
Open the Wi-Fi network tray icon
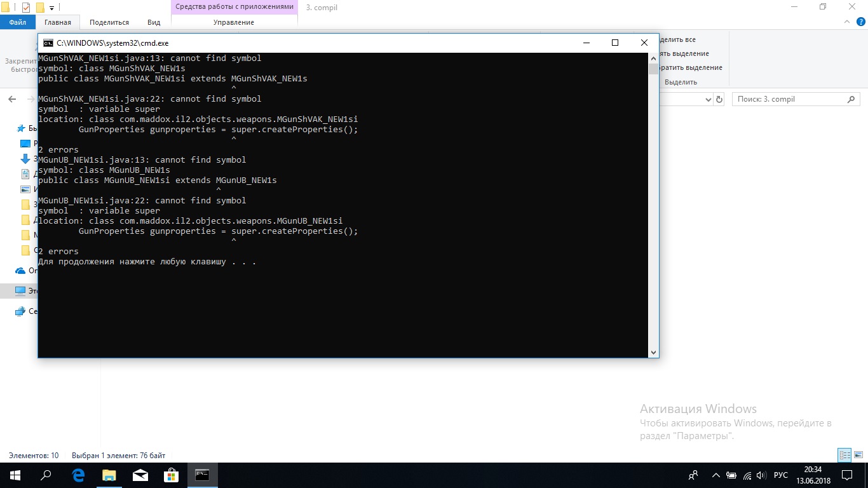pos(747,475)
